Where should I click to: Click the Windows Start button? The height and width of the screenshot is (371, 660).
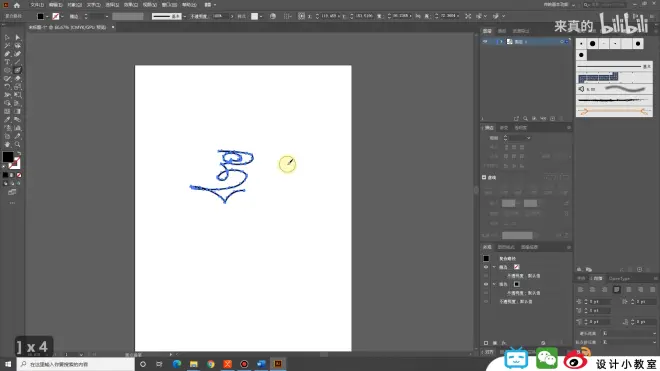(x=8, y=364)
